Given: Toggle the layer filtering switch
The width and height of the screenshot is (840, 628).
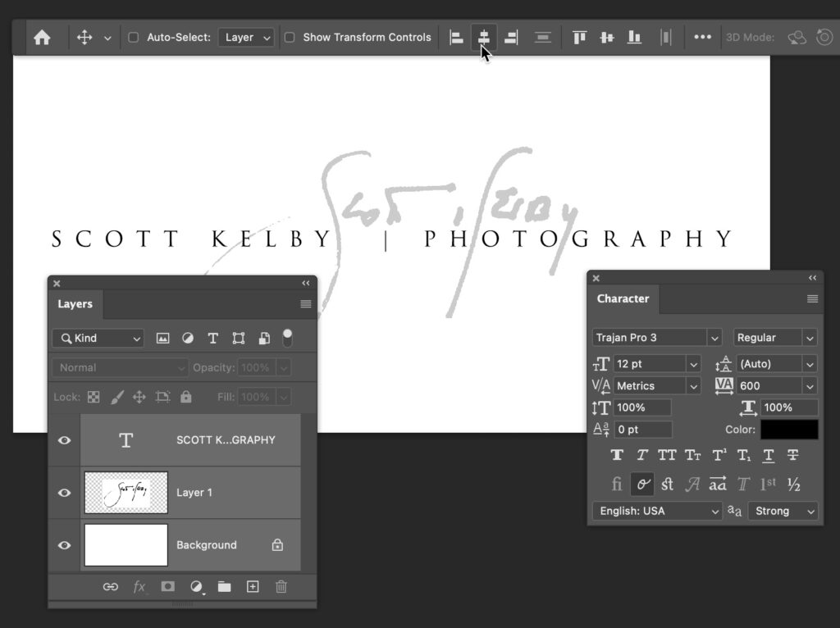Looking at the screenshot, I should [287, 339].
